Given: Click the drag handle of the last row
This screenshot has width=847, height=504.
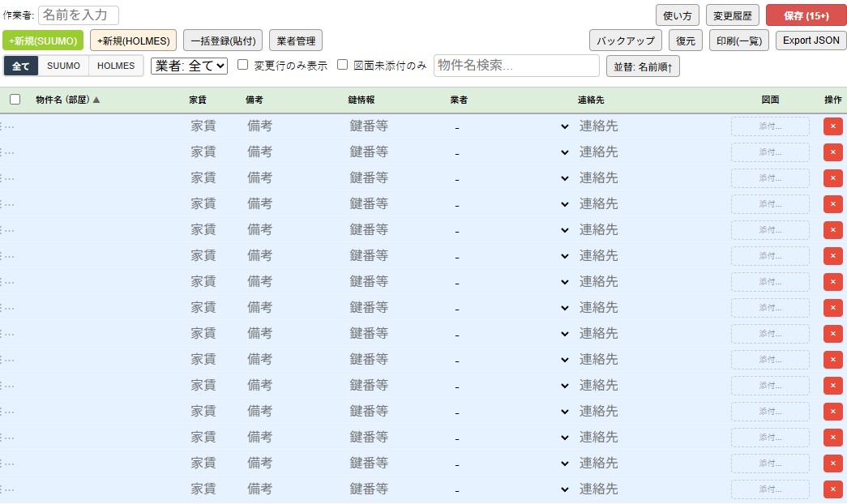Looking at the screenshot, I should 2,489.
